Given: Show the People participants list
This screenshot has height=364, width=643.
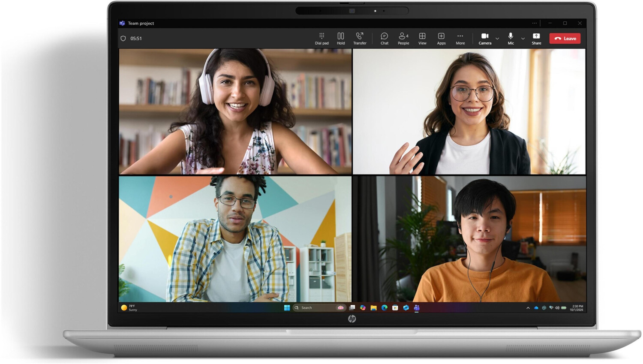Looking at the screenshot, I should 403,39.
